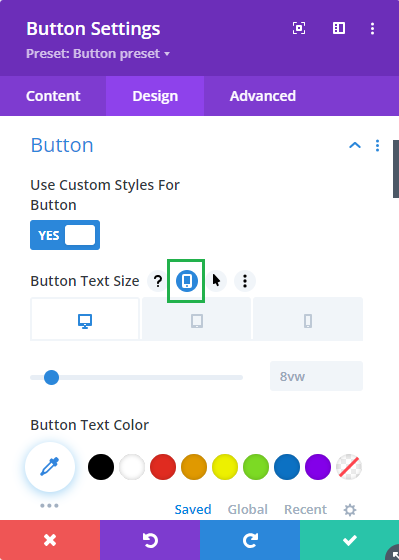Screen dimensions: 399x560
Task: Click the panel vertical scrollbar thumb
Action: point(396,169)
